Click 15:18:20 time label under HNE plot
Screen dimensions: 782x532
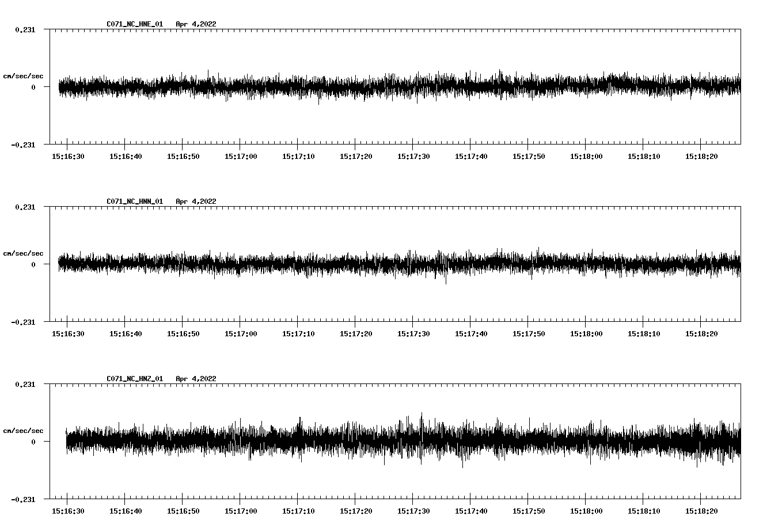tap(701, 157)
